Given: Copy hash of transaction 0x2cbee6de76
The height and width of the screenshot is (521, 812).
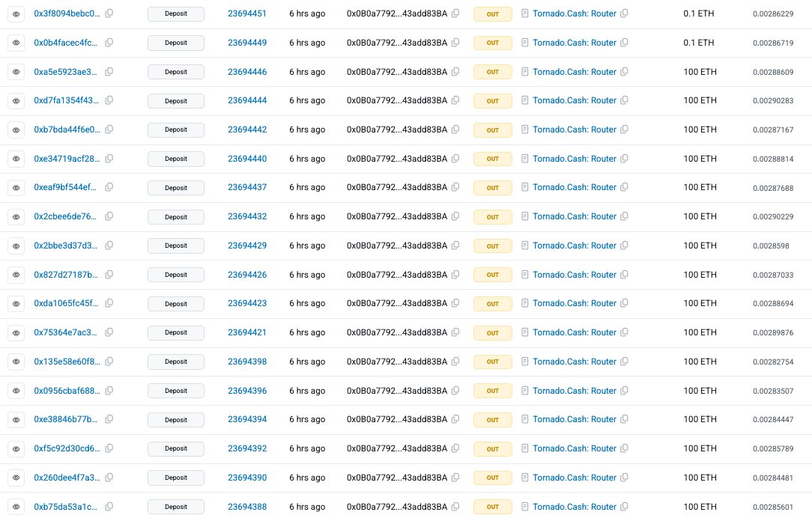Looking at the screenshot, I should click(x=109, y=216).
